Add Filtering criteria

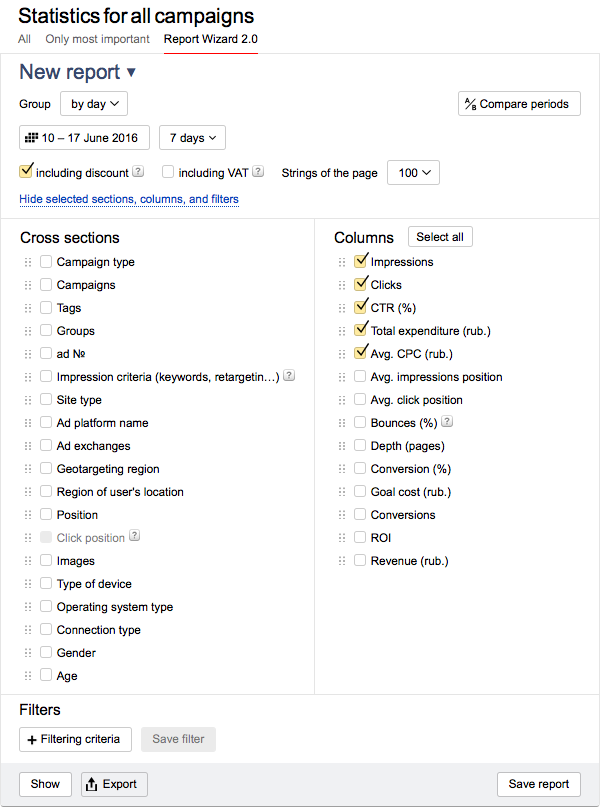pos(76,739)
